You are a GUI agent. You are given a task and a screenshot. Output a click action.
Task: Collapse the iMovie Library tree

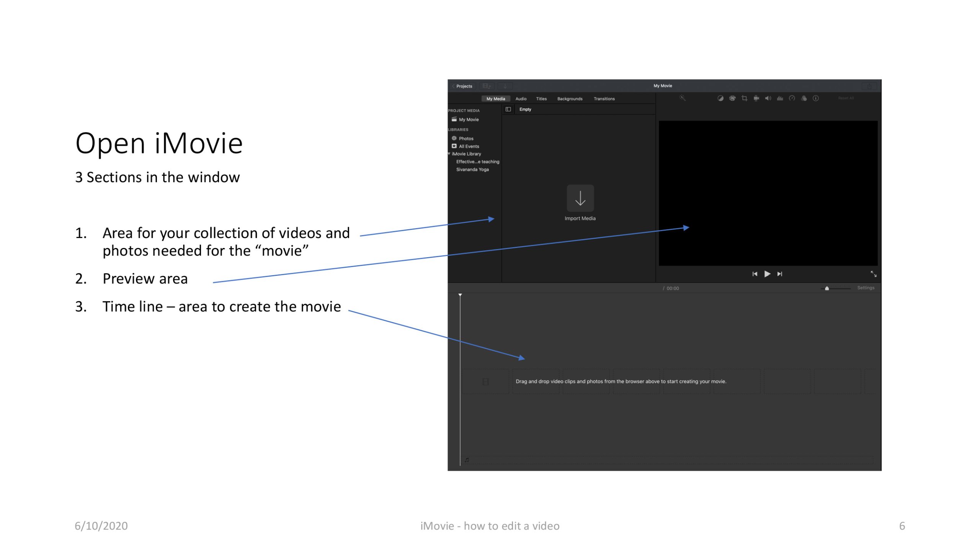(449, 154)
